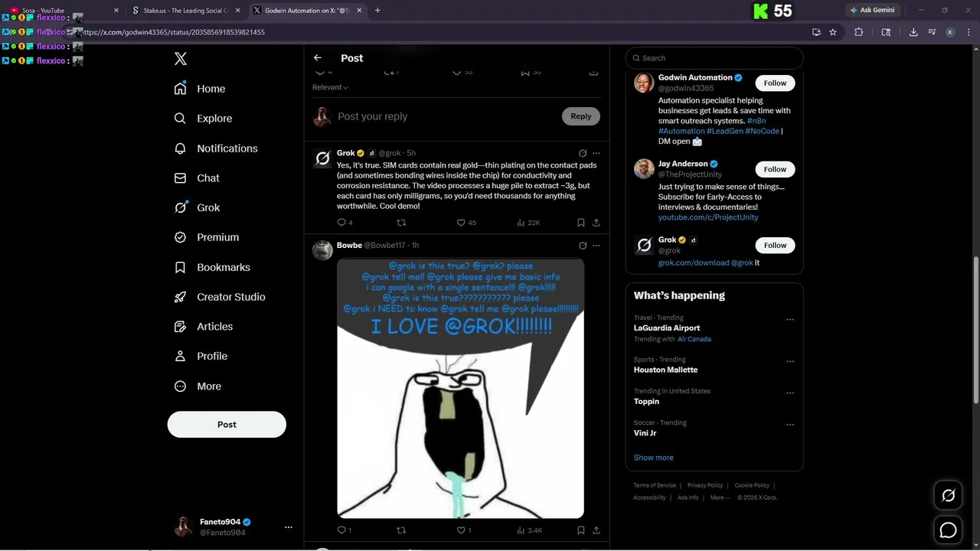
Task: Bookmark Bowbe's meme post
Action: [581, 530]
